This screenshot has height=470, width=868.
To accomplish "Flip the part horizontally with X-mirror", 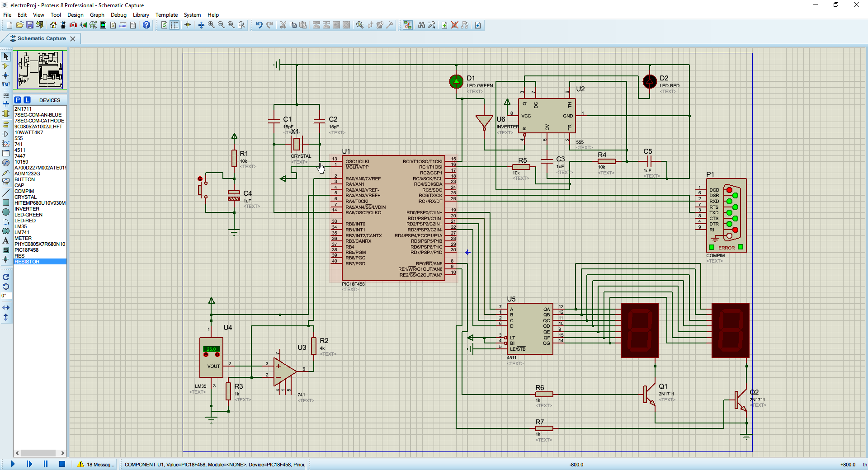I will tap(6, 307).
